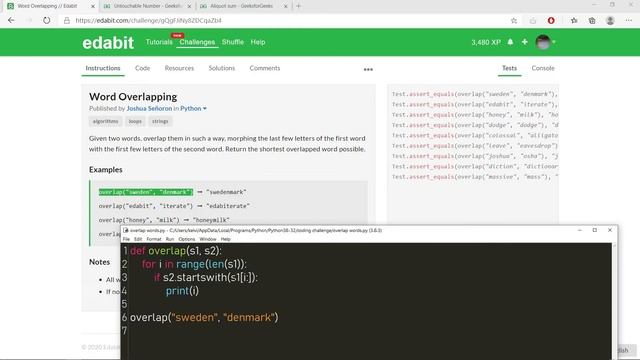The height and width of the screenshot is (360, 640).
Task: Open a new browser tab
Action: pos(298,6)
